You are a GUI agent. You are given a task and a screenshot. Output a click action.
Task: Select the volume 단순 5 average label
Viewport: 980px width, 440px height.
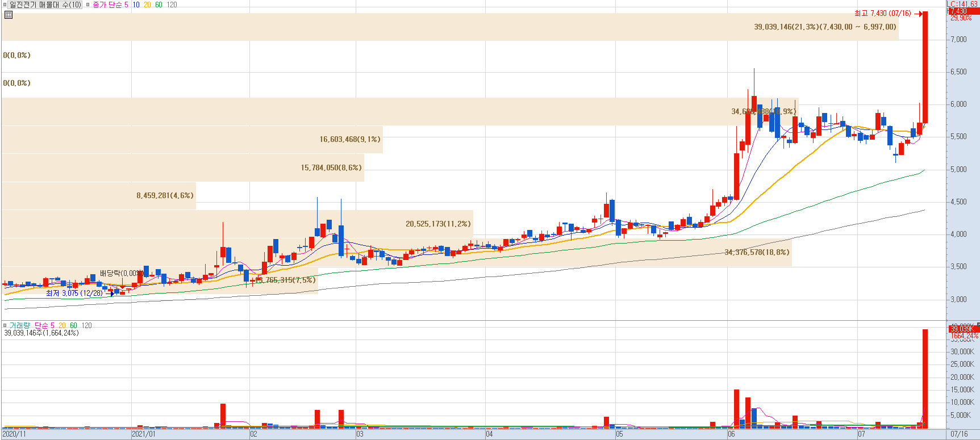(x=45, y=325)
